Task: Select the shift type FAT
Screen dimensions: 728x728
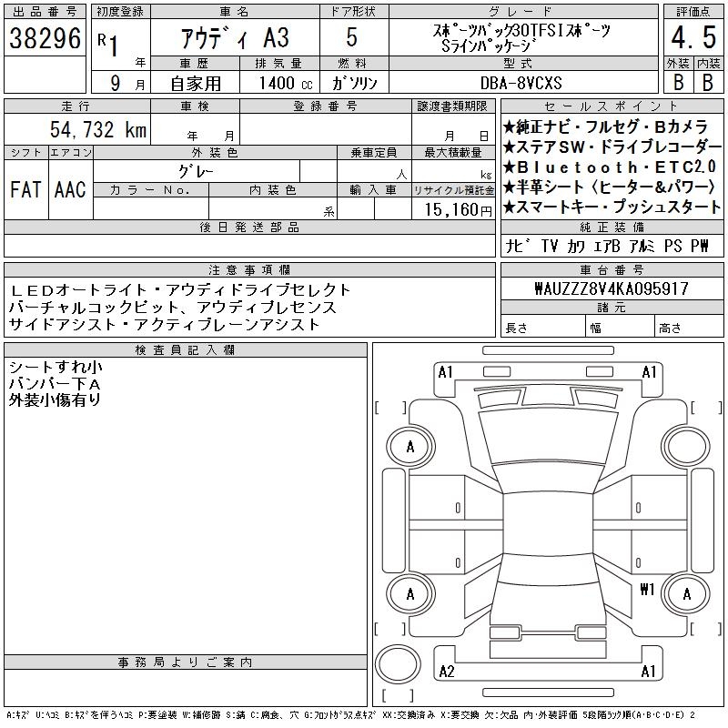Action: [x=25, y=189]
